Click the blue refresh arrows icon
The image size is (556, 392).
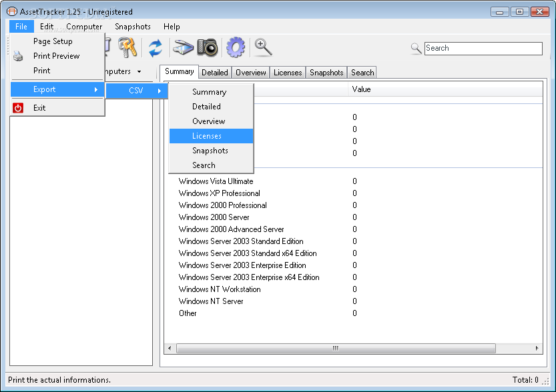[x=156, y=48]
